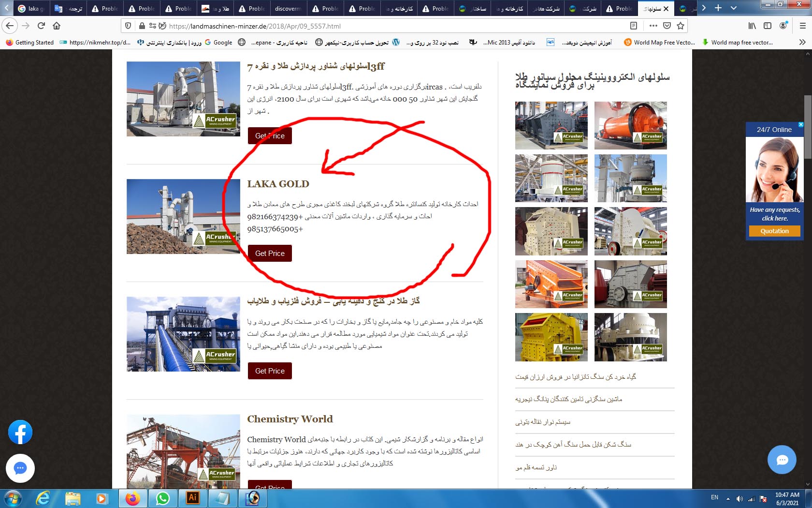Open the left chat bubble icon
The width and height of the screenshot is (812, 508).
[x=20, y=468]
